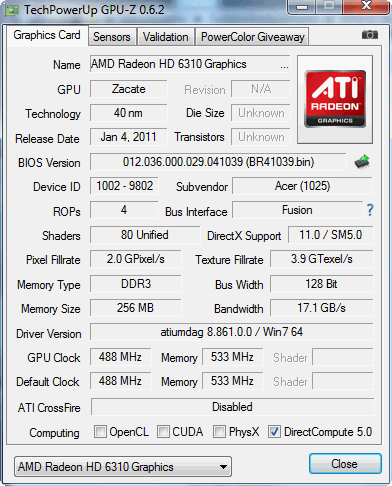Open the Validation tab
This screenshot has height=486, width=392.
coord(166,37)
